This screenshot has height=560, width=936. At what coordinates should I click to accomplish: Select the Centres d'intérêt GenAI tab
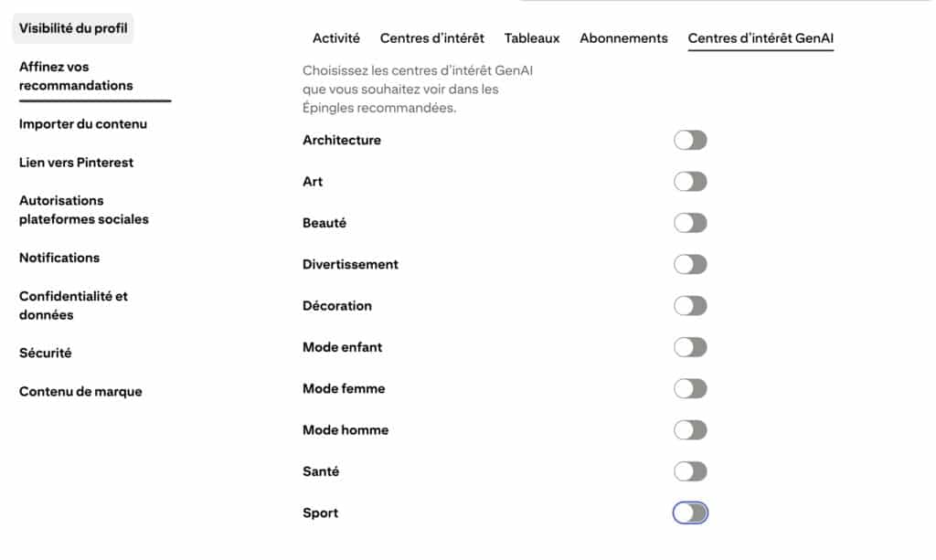(x=760, y=38)
